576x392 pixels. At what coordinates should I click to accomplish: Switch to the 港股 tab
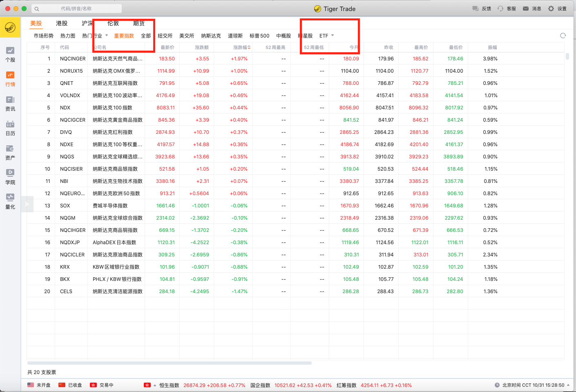pos(62,23)
